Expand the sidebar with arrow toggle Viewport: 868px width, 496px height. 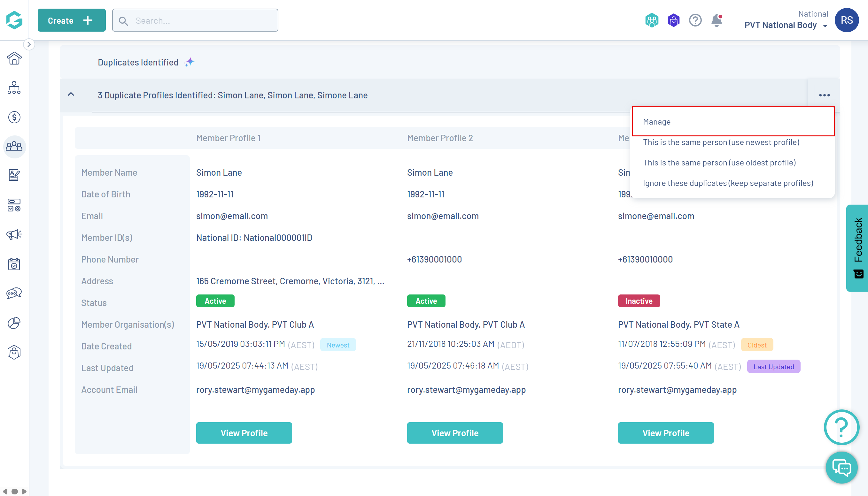[x=29, y=44]
